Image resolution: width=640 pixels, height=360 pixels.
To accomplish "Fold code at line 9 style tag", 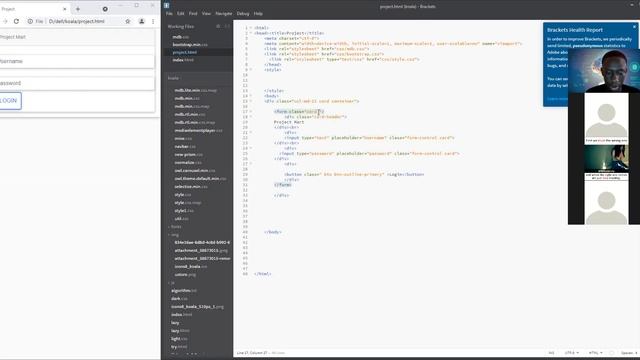I will [251, 70].
